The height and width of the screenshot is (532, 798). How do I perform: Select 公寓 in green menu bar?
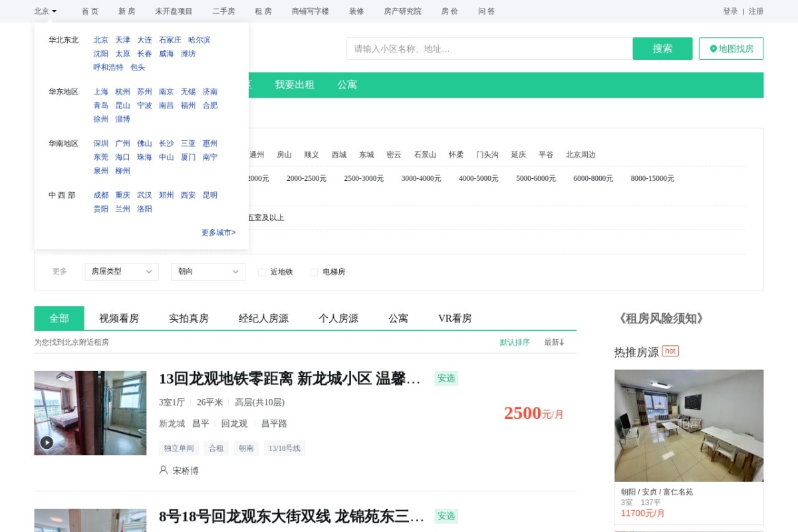(347, 84)
